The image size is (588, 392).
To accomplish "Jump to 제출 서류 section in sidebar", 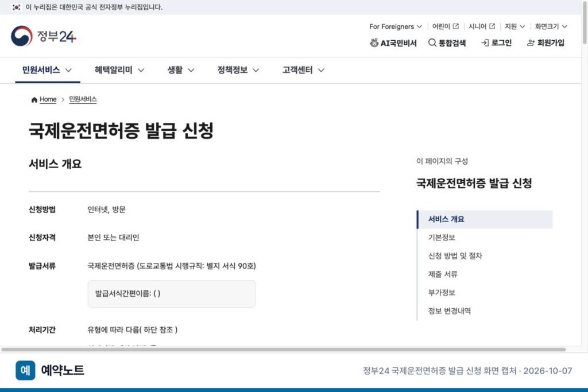I will tap(443, 274).
